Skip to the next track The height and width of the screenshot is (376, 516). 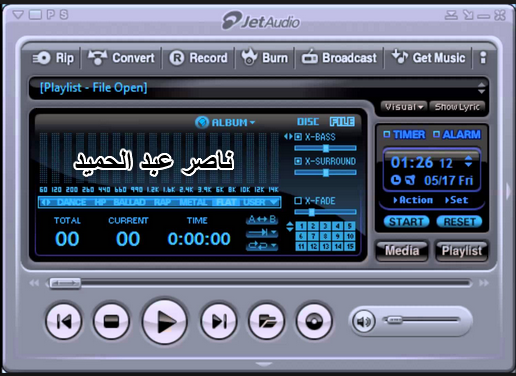pyautogui.click(x=219, y=322)
